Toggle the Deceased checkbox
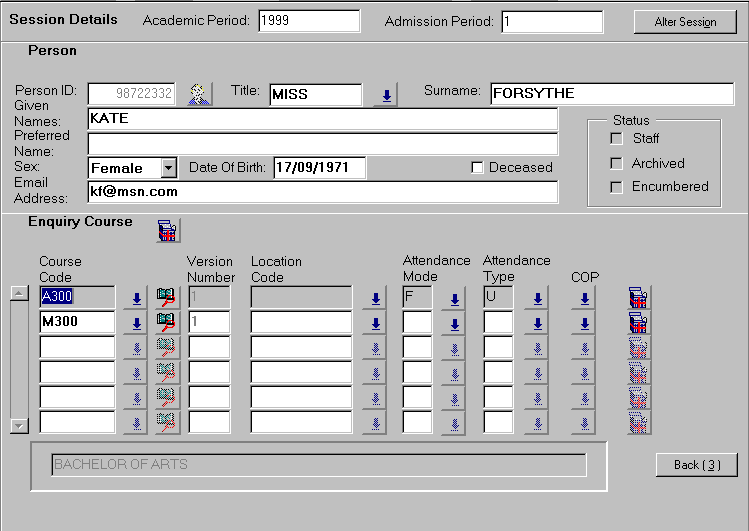The width and height of the screenshot is (749, 531). (478, 168)
